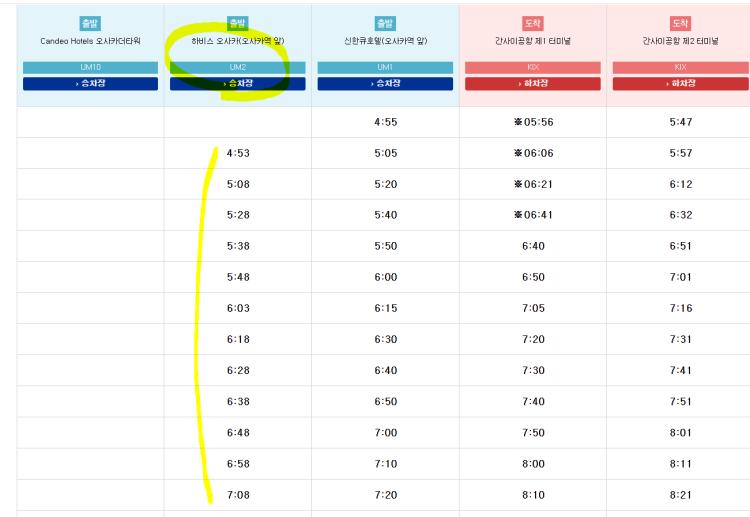Click 승차장 button under Candeo Hotels column
This screenshot has height=517, width=750.
(90, 84)
